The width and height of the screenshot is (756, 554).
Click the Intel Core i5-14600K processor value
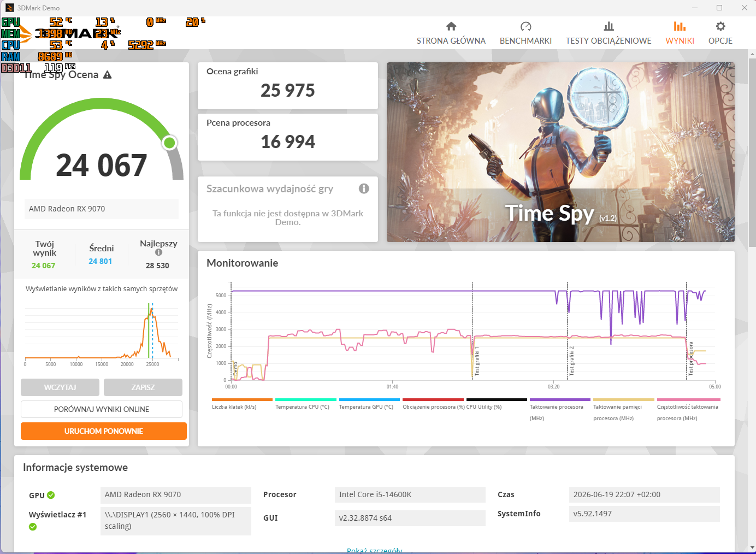click(410, 494)
